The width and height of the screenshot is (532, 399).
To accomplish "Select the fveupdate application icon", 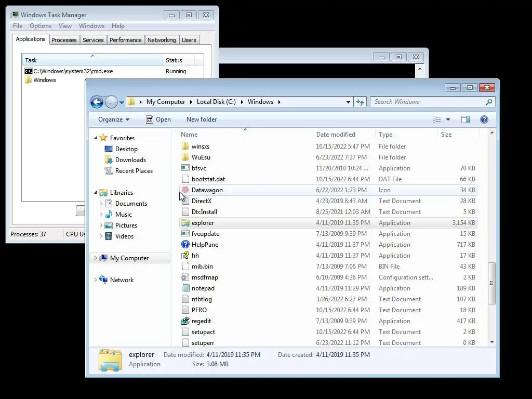I will click(x=185, y=233).
